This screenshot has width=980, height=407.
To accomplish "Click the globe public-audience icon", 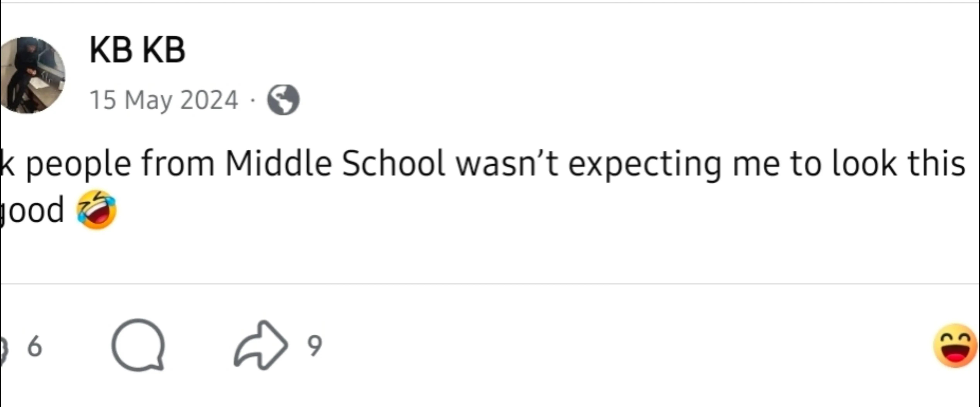I will coord(283,100).
